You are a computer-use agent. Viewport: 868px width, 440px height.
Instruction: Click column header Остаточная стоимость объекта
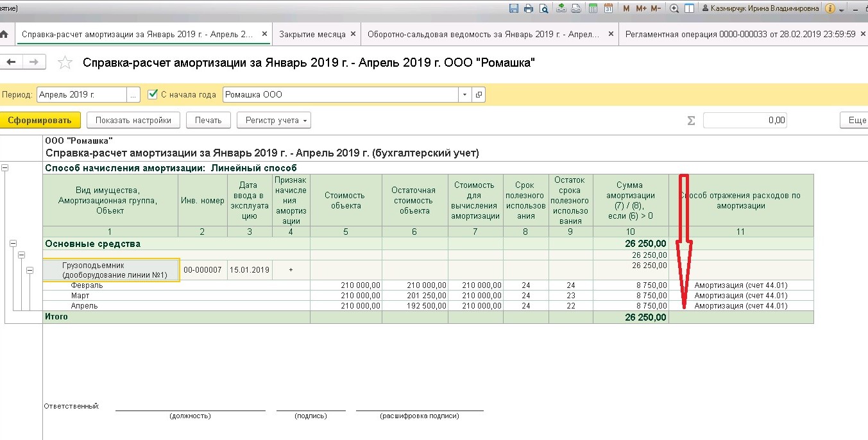tap(414, 199)
